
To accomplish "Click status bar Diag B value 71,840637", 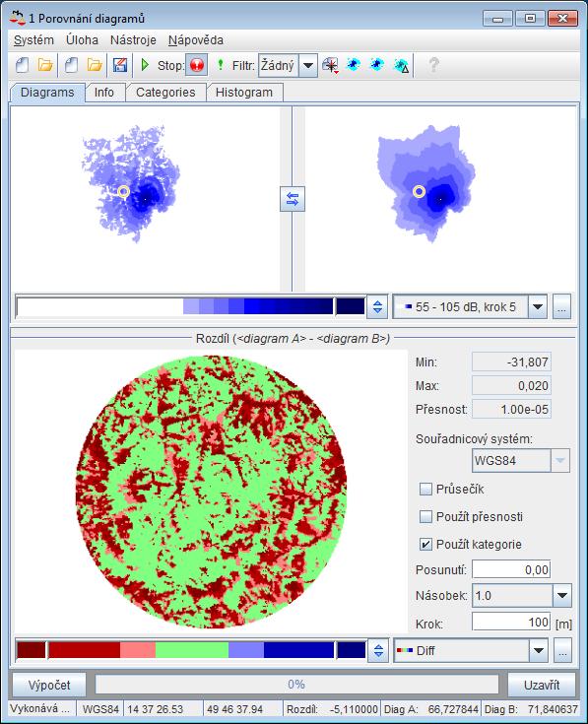I will point(552,709).
